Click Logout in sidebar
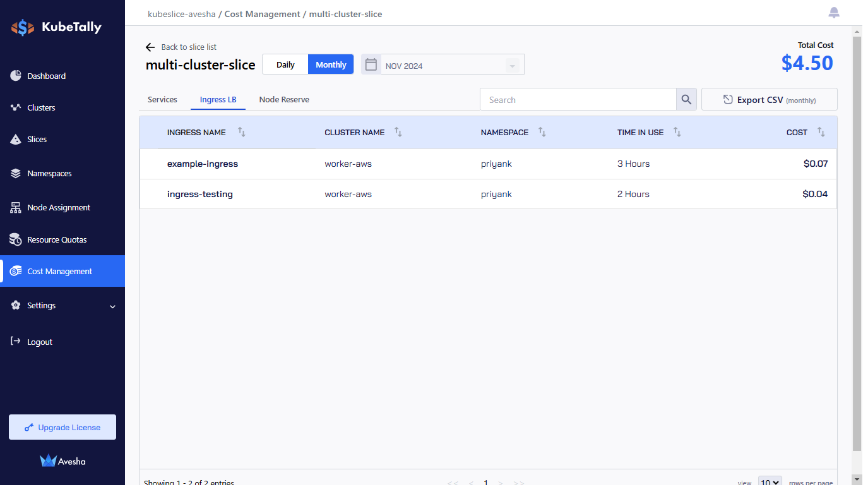The width and height of the screenshot is (868, 494). pos(40,342)
